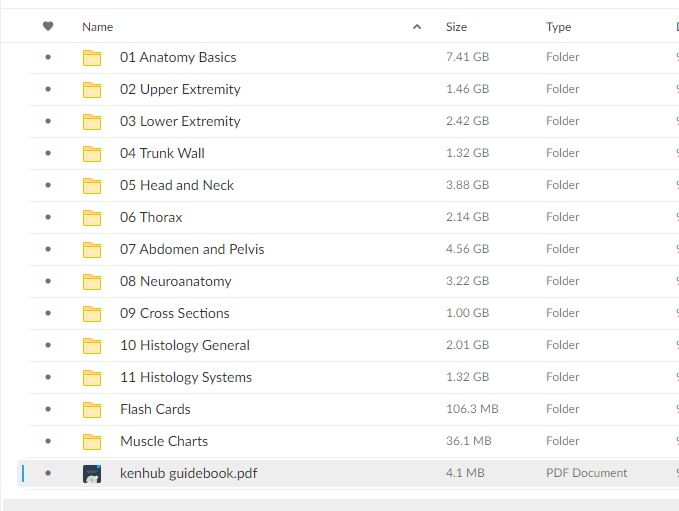Click the folder icon for 04 Trunk Wall
The image size is (679, 511).
(x=92, y=154)
